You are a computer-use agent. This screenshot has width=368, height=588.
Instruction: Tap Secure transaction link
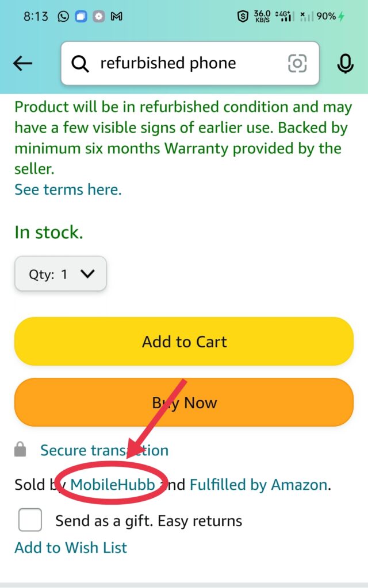105,450
